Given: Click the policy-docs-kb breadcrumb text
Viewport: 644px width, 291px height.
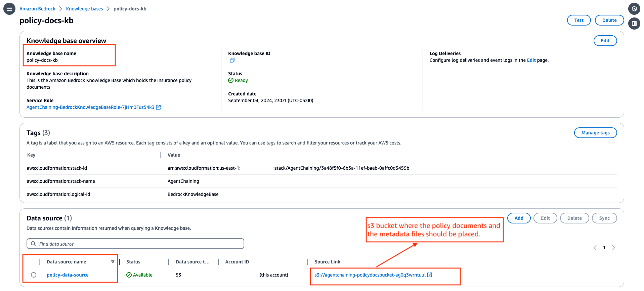Looking at the screenshot, I should click(x=130, y=9).
